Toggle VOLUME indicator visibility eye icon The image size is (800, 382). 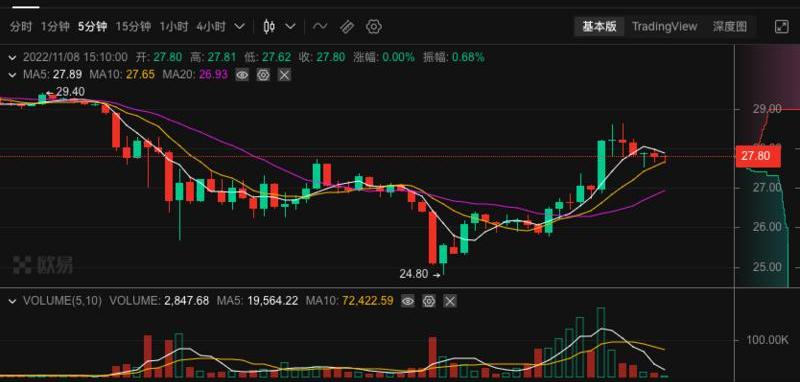[407, 301]
